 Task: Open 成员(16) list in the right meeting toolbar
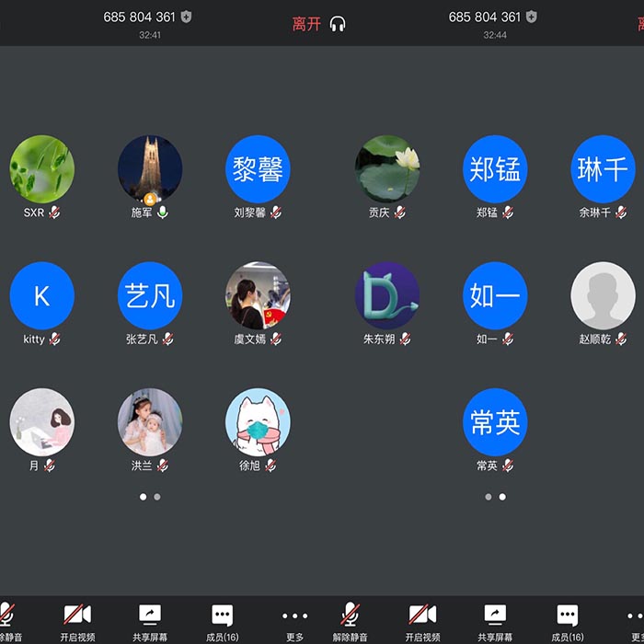click(568, 621)
